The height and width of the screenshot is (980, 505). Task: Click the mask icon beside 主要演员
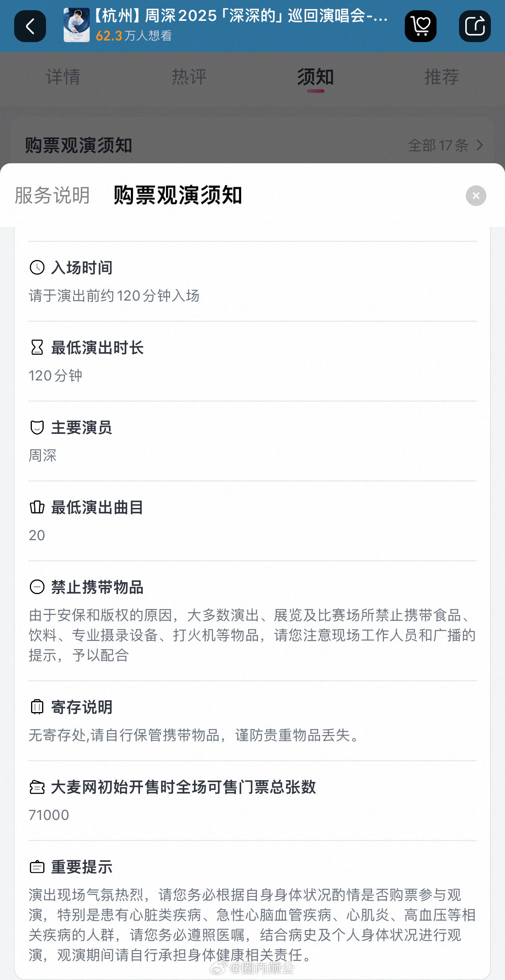point(37,427)
